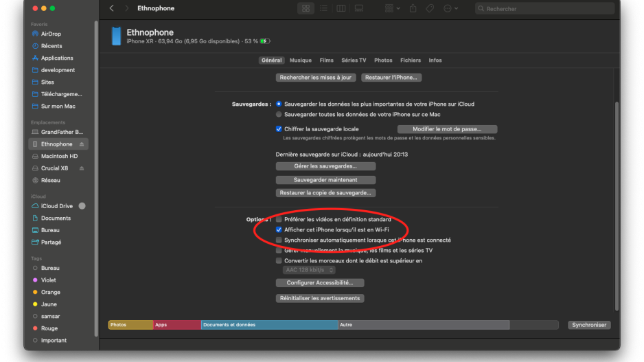Select backup to iCloud radio option
The image size is (644, 362).
279,104
